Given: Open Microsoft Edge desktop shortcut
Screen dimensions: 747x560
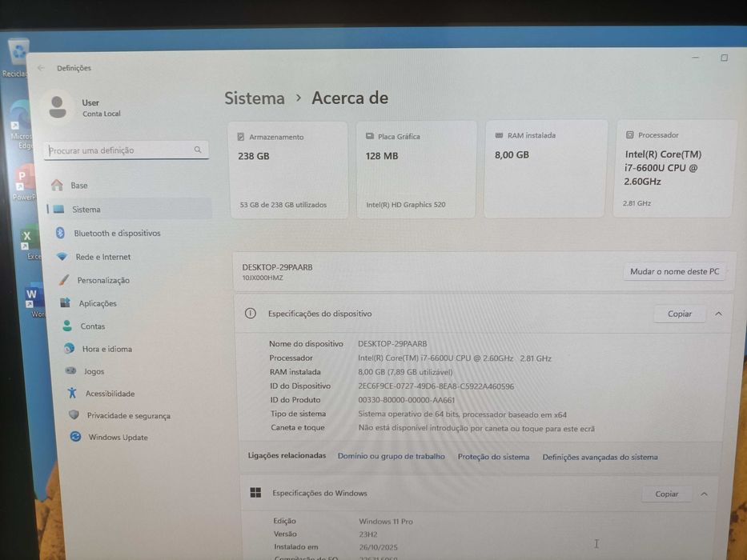Looking at the screenshot, I should [22, 125].
